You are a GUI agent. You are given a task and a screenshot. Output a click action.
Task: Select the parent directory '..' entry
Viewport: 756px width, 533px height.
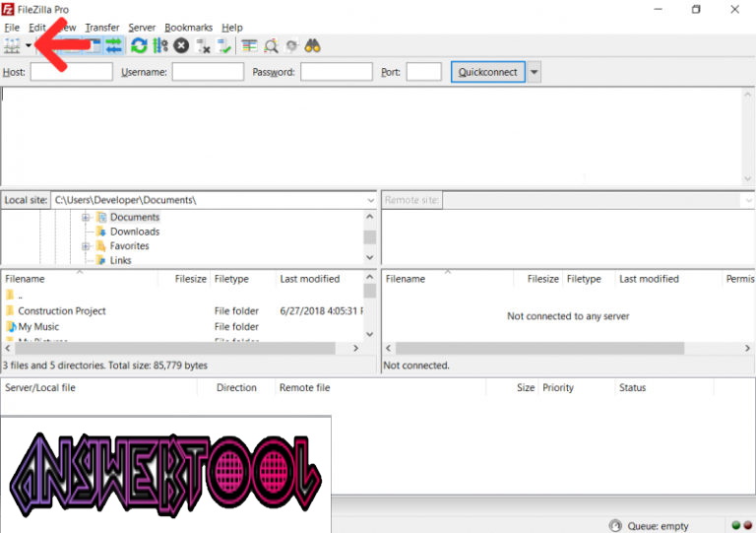point(15,296)
